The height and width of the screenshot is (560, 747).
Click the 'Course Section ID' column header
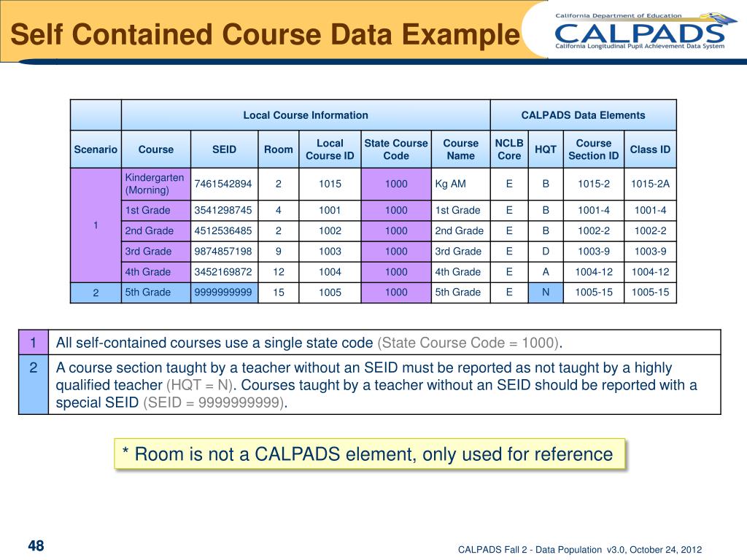[594, 149]
